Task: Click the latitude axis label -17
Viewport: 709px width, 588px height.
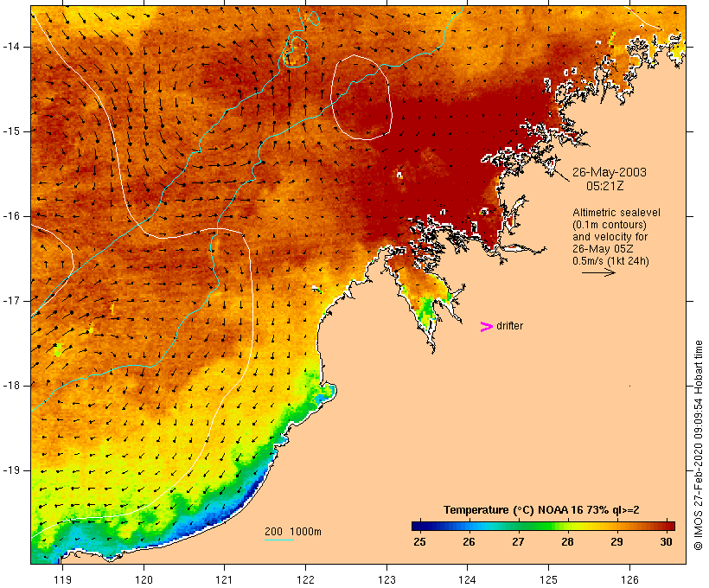Action: click(x=11, y=301)
